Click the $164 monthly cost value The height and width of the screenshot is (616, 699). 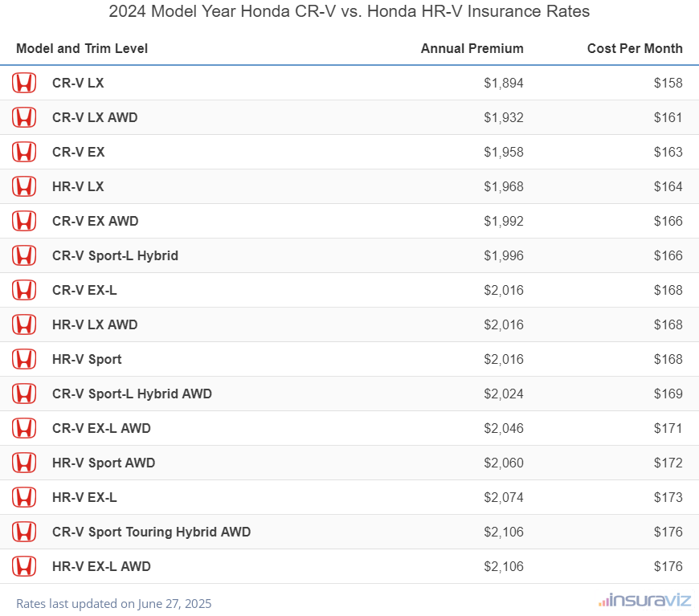tap(668, 187)
